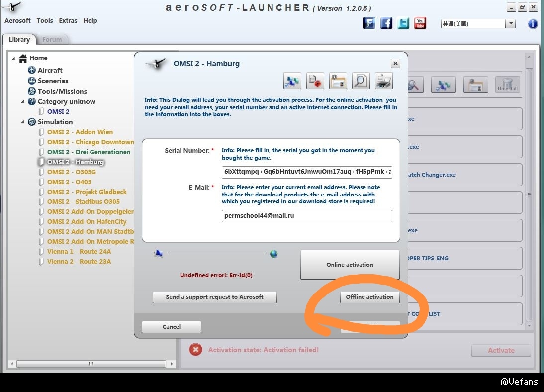Click the Aerosoft plane logo in dialog title

156,64
